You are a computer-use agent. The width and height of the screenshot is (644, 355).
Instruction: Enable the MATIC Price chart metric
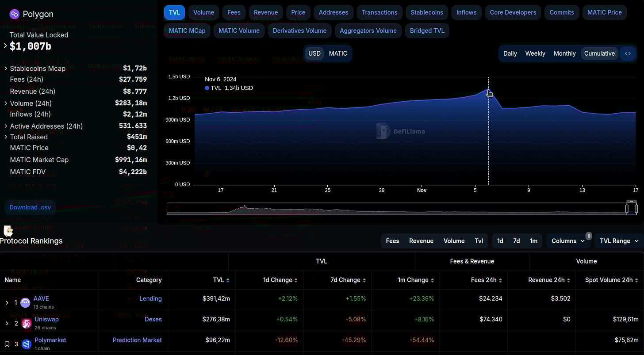tap(605, 12)
